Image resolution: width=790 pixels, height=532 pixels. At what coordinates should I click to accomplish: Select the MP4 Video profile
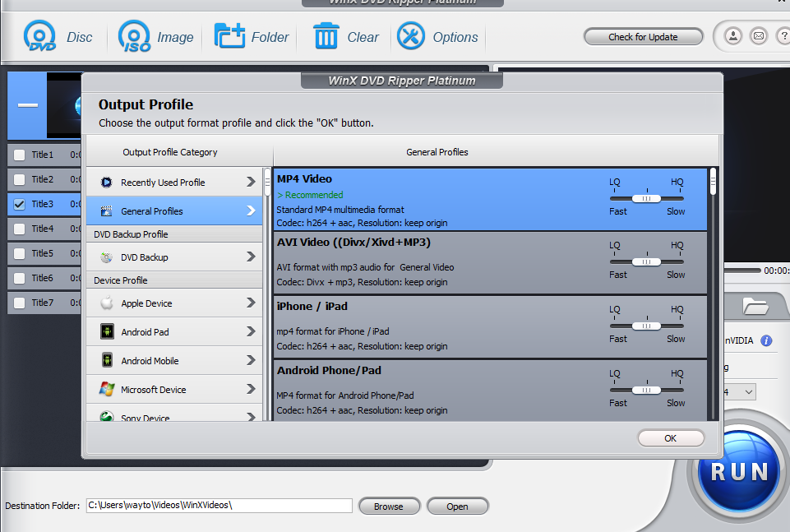click(x=490, y=200)
